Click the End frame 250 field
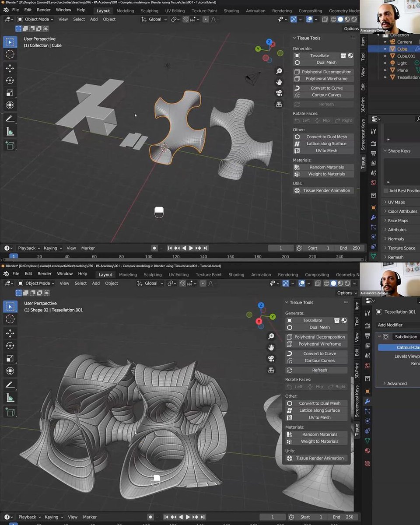420x525 pixels. pyautogui.click(x=350, y=248)
